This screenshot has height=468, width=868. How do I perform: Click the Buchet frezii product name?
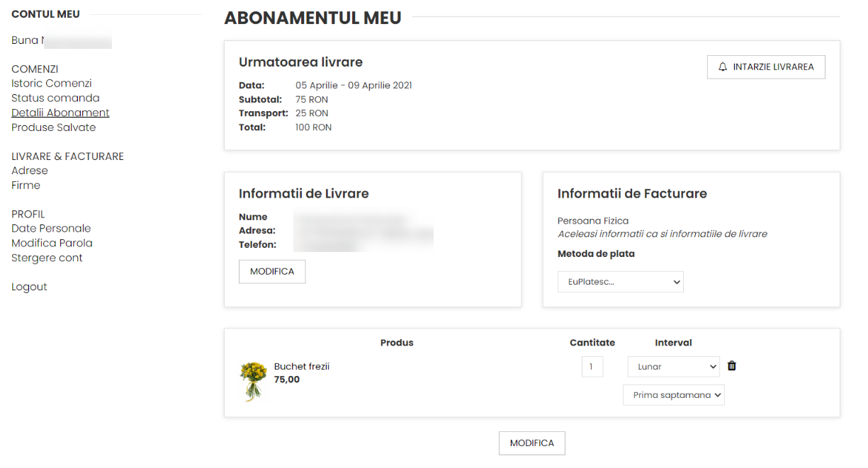(301, 367)
